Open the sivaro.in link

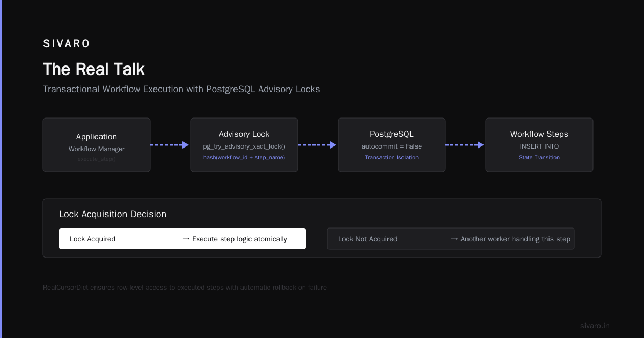595,326
